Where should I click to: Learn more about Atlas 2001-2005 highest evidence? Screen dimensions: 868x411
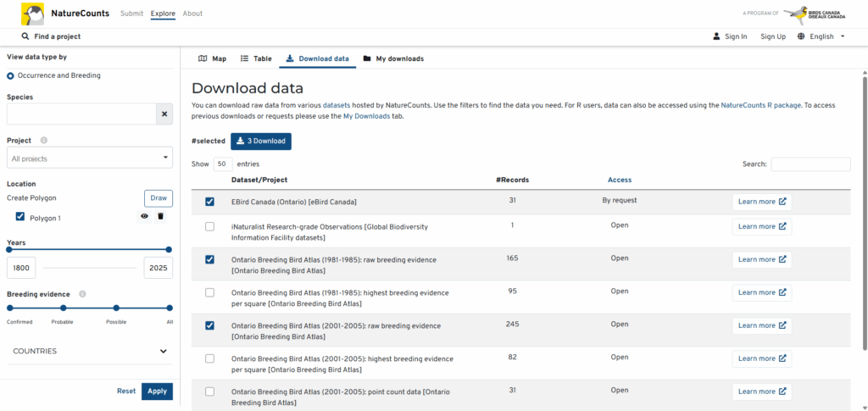(x=762, y=358)
